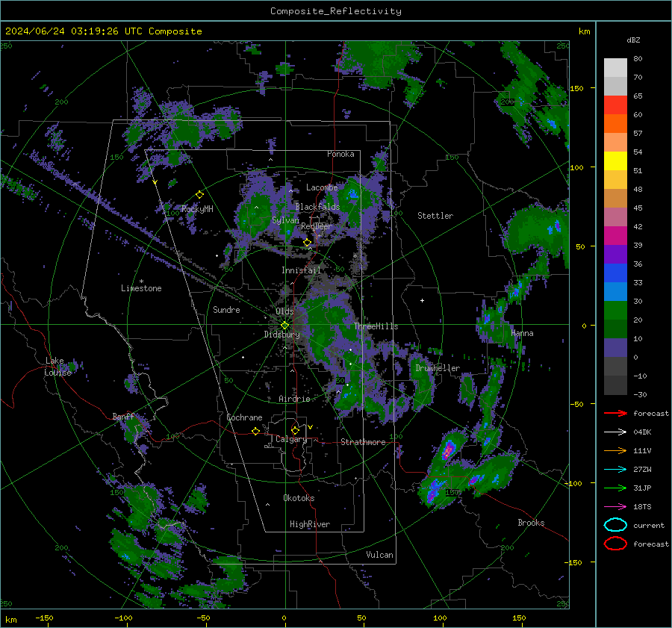
Task: Click the yellow diamond marker above Calgary
Action: (x=295, y=430)
